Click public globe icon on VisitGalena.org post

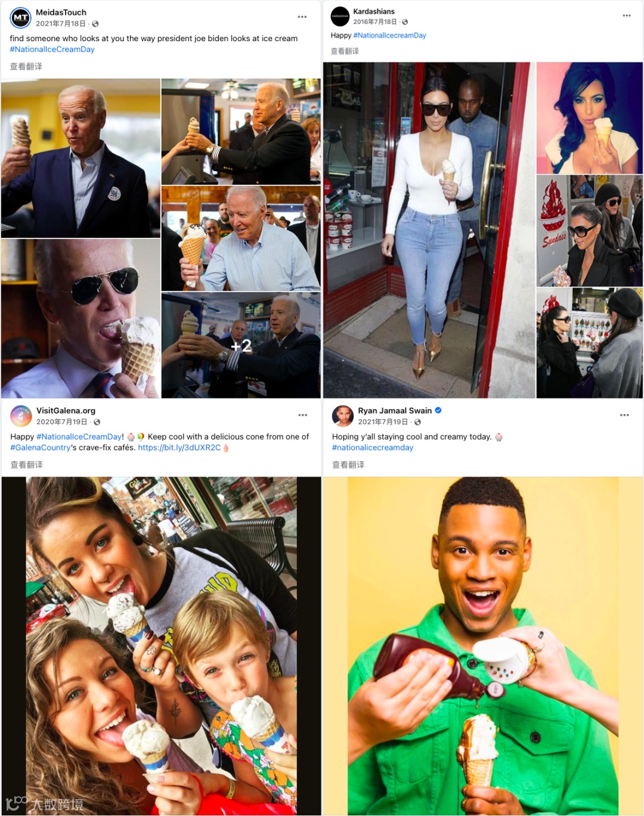(97, 422)
